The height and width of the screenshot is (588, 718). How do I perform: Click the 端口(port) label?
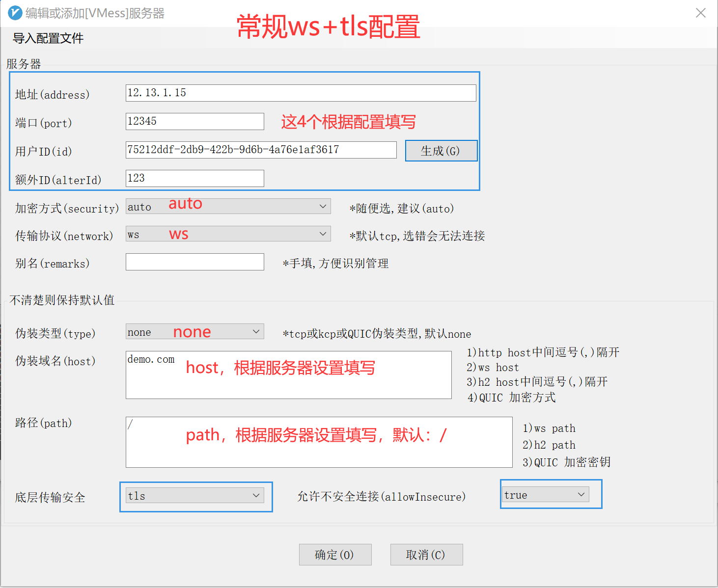(x=44, y=123)
